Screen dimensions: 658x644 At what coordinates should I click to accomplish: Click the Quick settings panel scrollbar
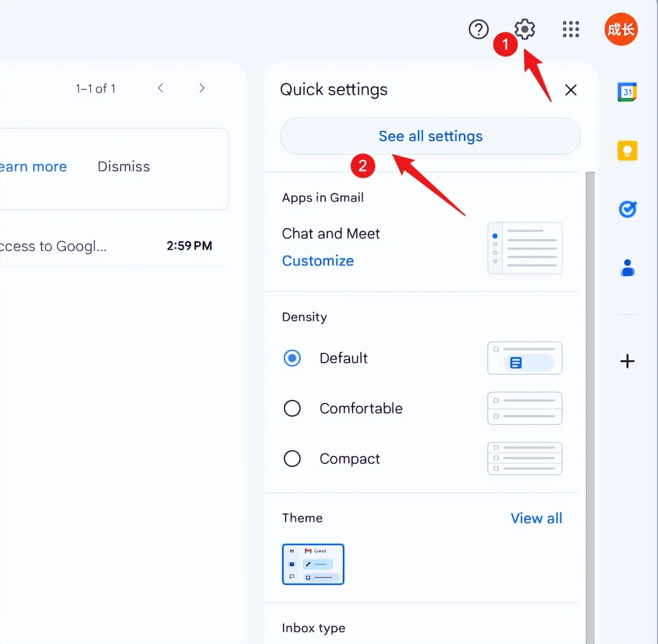[x=590, y=407]
